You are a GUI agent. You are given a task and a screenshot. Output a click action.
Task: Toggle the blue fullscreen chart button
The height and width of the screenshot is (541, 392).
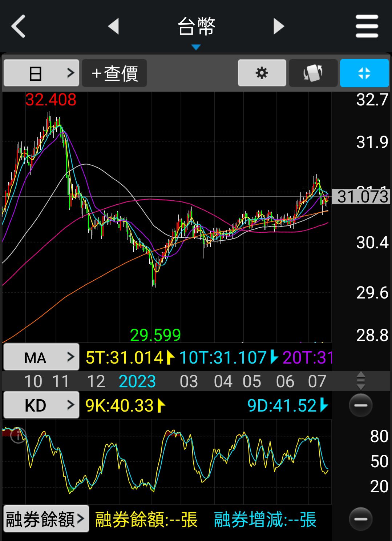click(x=364, y=73)
